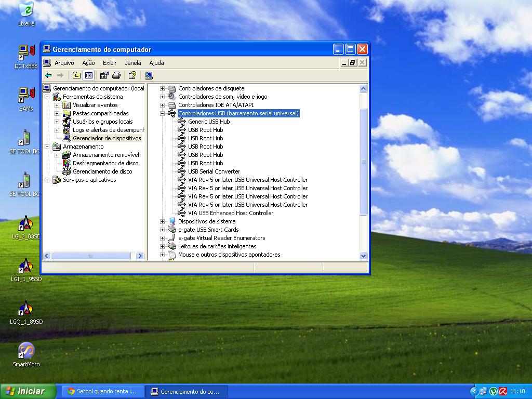Screen dimensions: 532x399
Task: Expand Controladores de som, vídeo e jogo
Action: pyautogui.click(x=162, y=97)
